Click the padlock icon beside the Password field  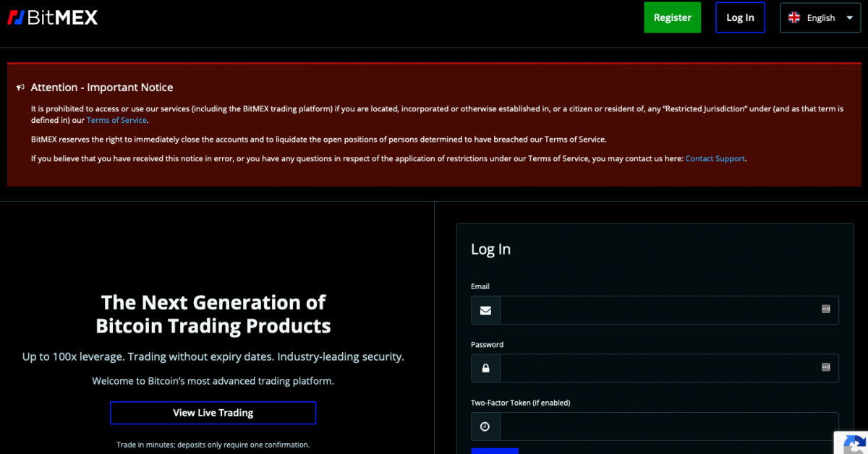485,368
